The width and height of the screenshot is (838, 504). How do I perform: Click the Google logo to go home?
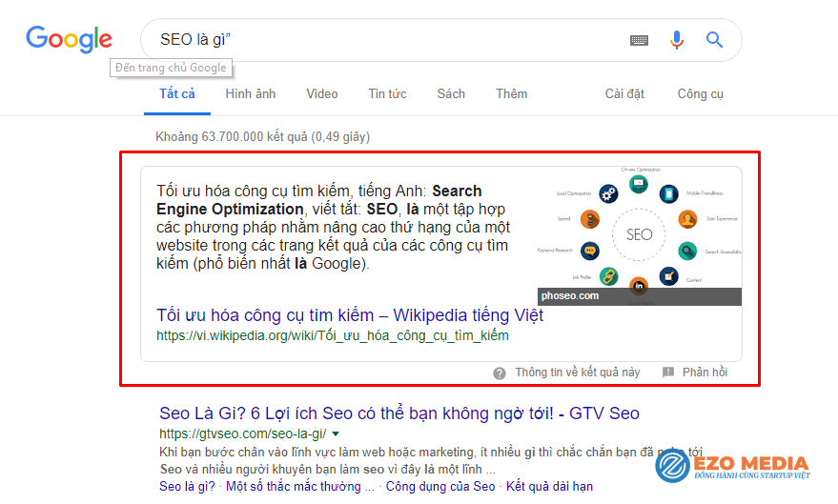pos(69,39)
